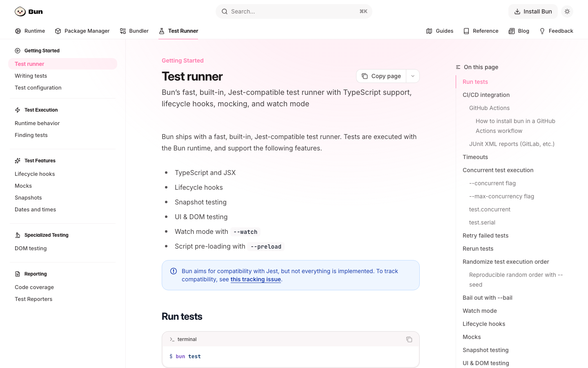The image size is (588, 368).
Task: Click the Specialized Testing microscope icon
Action: [x=18, y=235]
